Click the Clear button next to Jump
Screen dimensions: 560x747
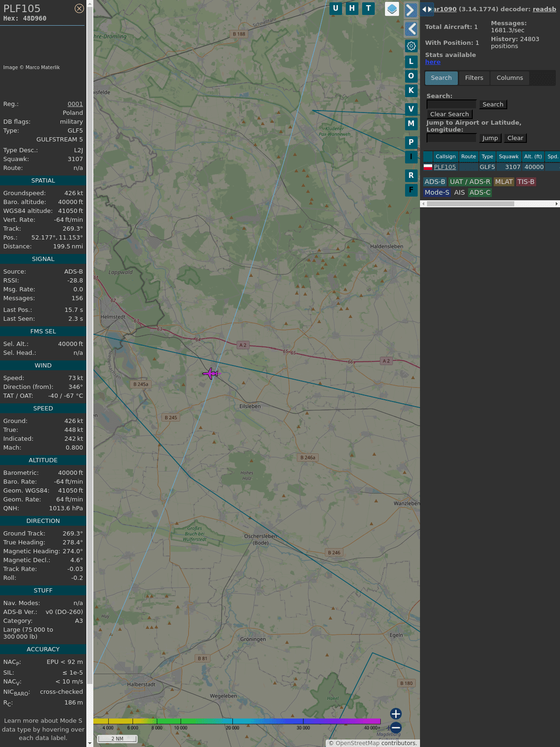click(x=515, y=138)
